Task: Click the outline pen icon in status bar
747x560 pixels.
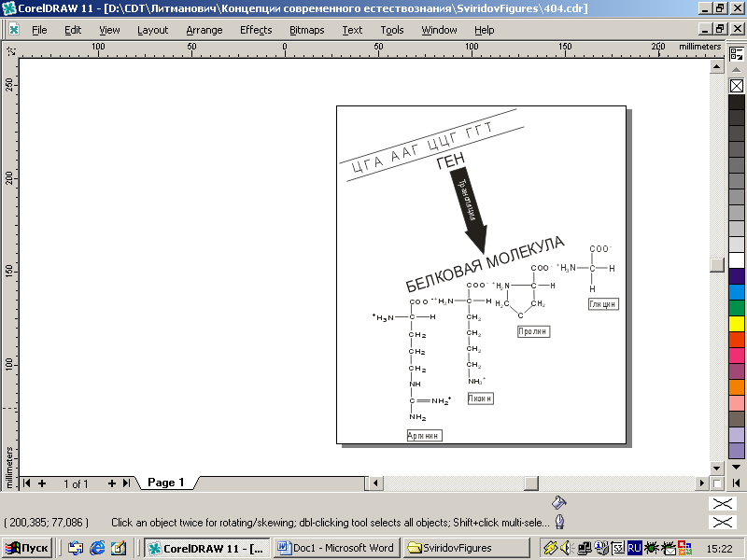Action: [558, 522]
